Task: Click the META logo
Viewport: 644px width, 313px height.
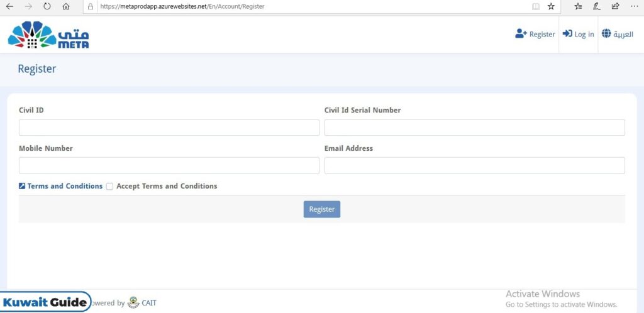Action: 48,35
